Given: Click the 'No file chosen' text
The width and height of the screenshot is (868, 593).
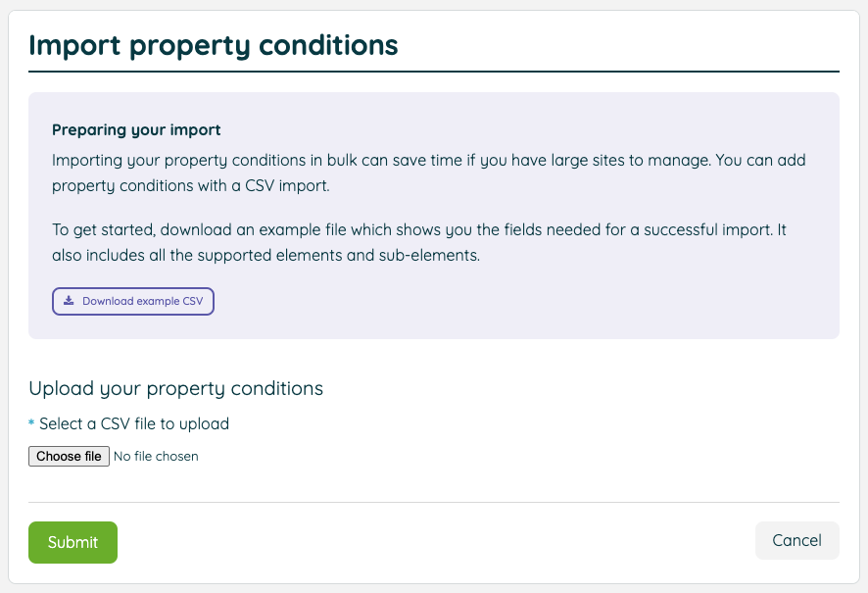Looking at the screenshot, I should coord(156,456).
